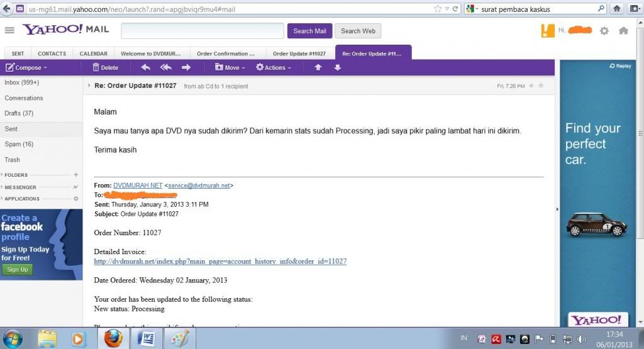This screenshot has width=644, height=349.
Task: Open the Order Update #11027 tab
Action: click(x=299, y=54)
